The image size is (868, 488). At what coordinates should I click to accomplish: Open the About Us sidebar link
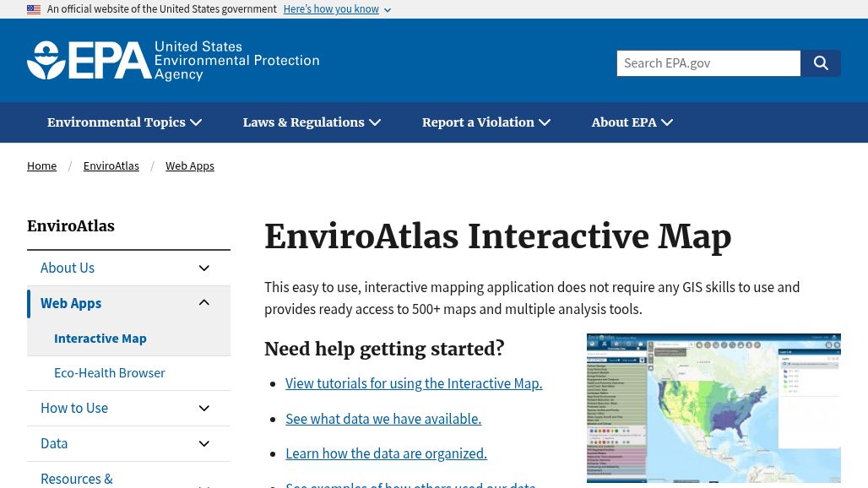point(68,268)
